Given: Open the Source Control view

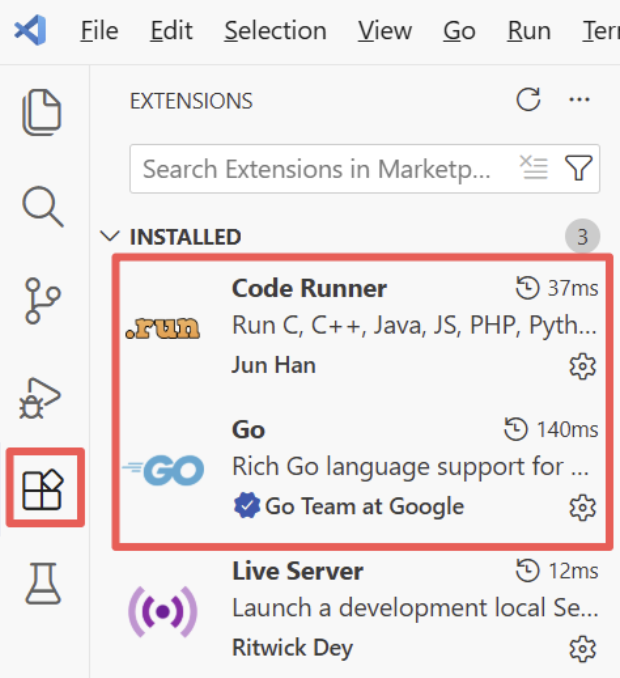Looking at the screenshot, I should (x=42, y=301).
